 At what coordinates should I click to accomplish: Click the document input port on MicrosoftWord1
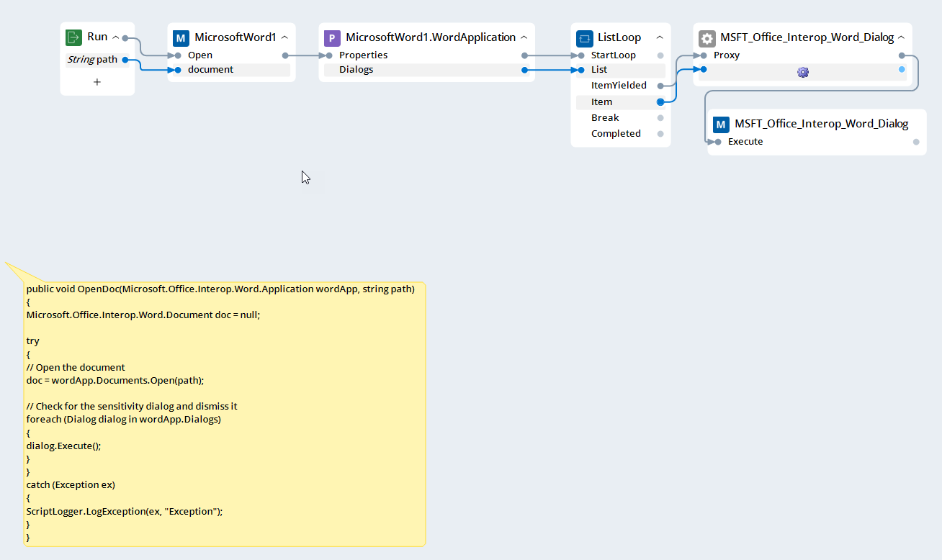coord(178,70)
